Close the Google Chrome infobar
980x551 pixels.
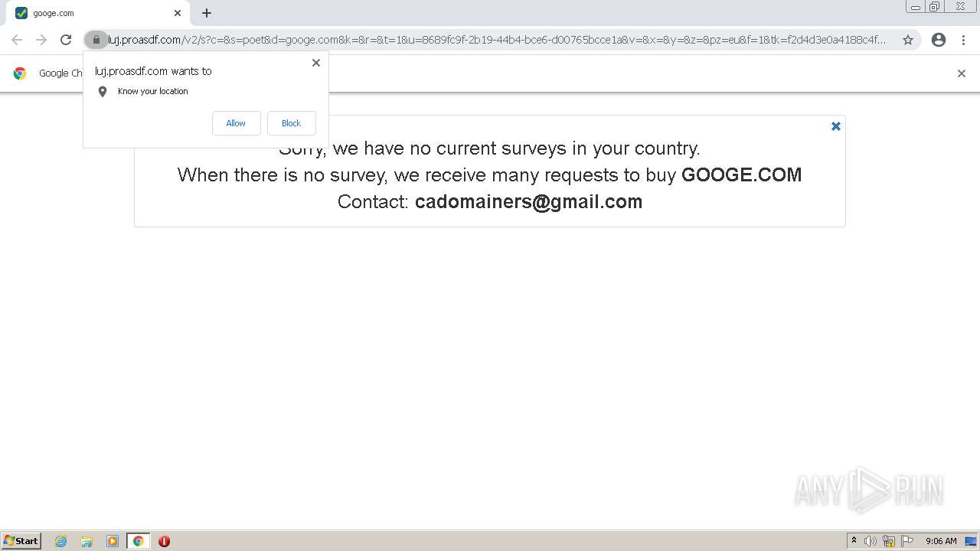pos(962,73)
